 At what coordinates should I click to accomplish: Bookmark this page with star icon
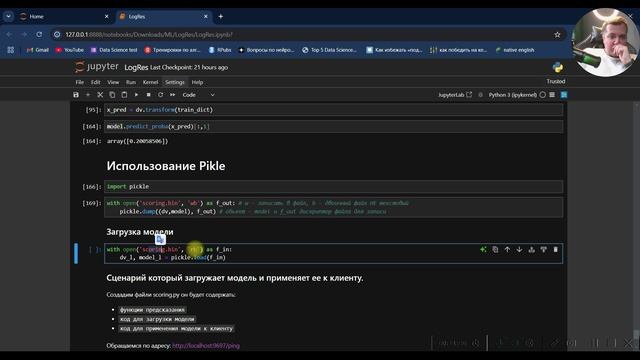click(x=557, y=35)
